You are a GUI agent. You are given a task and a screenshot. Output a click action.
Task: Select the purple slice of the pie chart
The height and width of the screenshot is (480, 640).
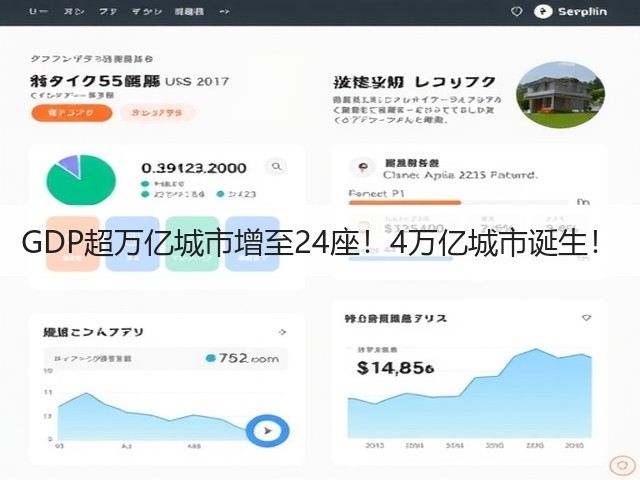[69, 164]
